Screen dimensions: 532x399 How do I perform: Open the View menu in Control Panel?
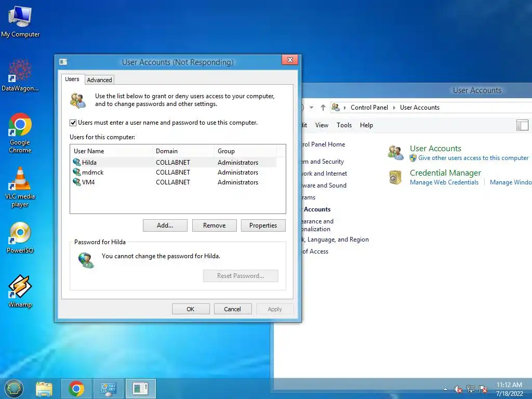(322, 125)
